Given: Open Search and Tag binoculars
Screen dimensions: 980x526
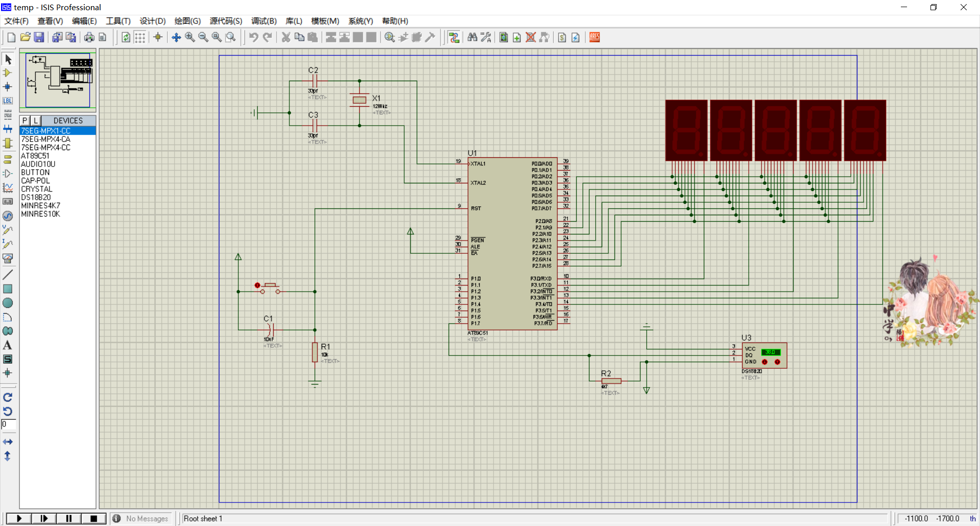Looking at the screenshot, I should 472,37.
